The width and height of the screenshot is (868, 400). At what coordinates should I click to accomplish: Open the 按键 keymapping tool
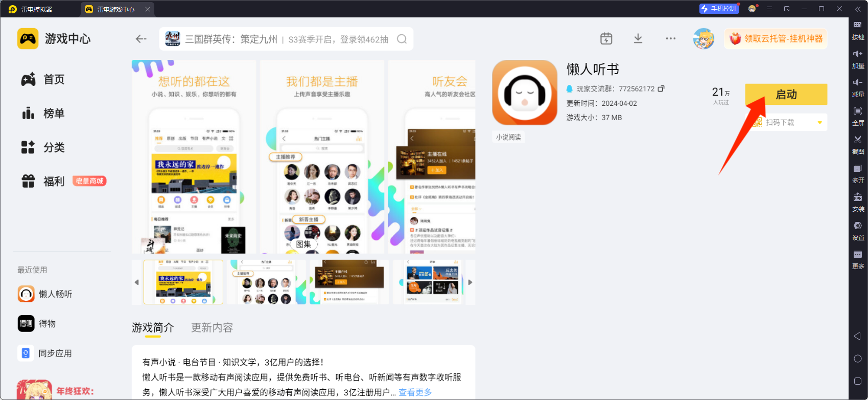pos(858,31)
